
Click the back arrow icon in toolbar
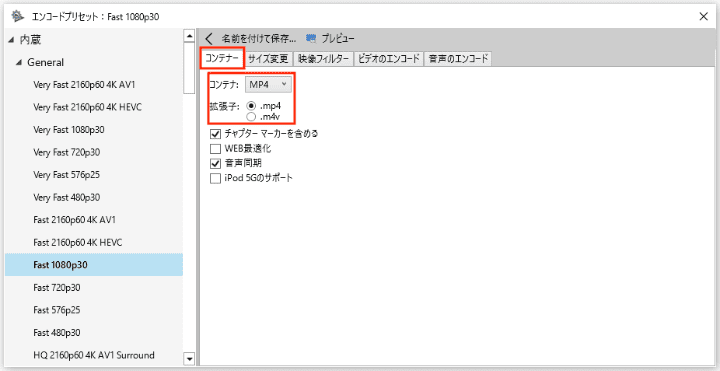209,38
